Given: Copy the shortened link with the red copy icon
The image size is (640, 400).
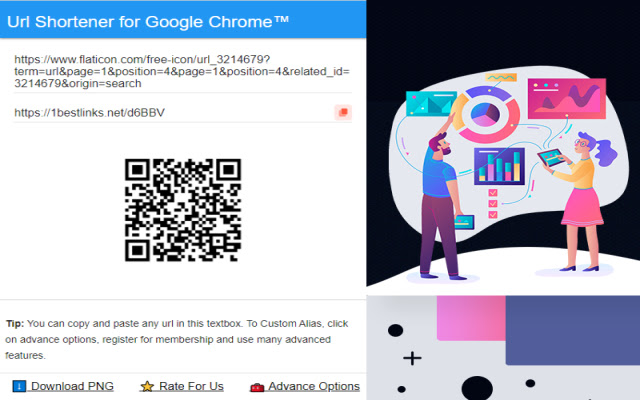Looking at the screenshot, I should pos(343,112).
